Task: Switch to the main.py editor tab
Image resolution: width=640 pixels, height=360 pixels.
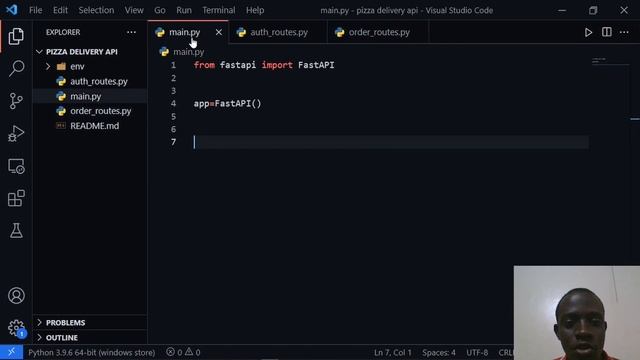Action: point(188,32)
